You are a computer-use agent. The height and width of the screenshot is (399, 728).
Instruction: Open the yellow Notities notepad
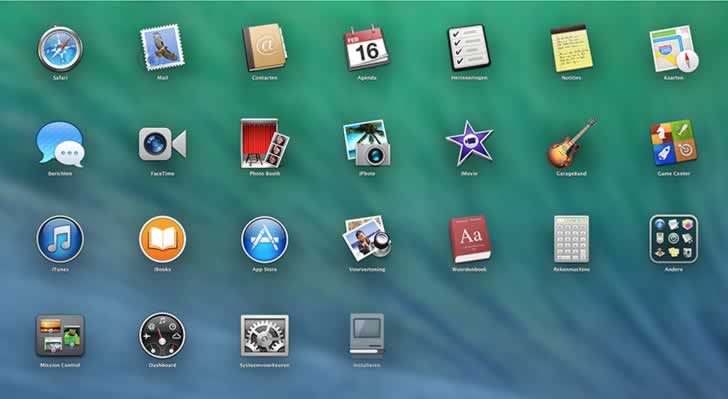571,48
